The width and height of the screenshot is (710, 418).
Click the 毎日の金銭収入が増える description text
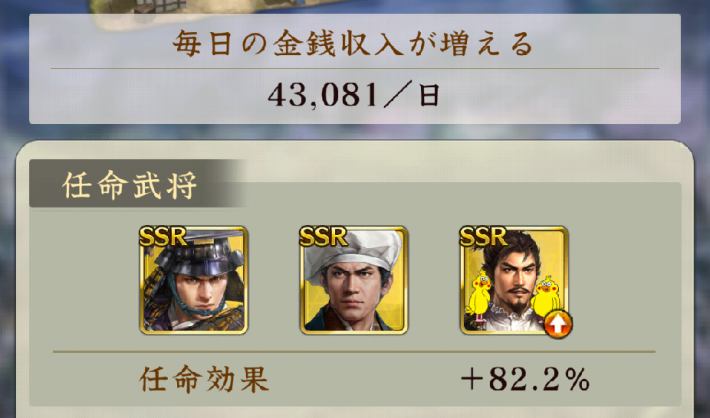point(353,44)
